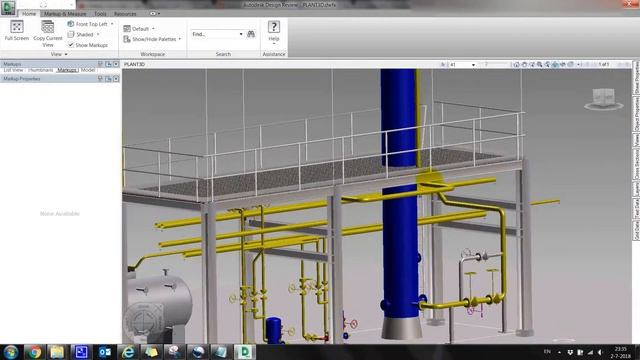This screenshot has width=640, height=360.
Task: Open the ribbon minimize options dropdown
Action: (159, 13)
